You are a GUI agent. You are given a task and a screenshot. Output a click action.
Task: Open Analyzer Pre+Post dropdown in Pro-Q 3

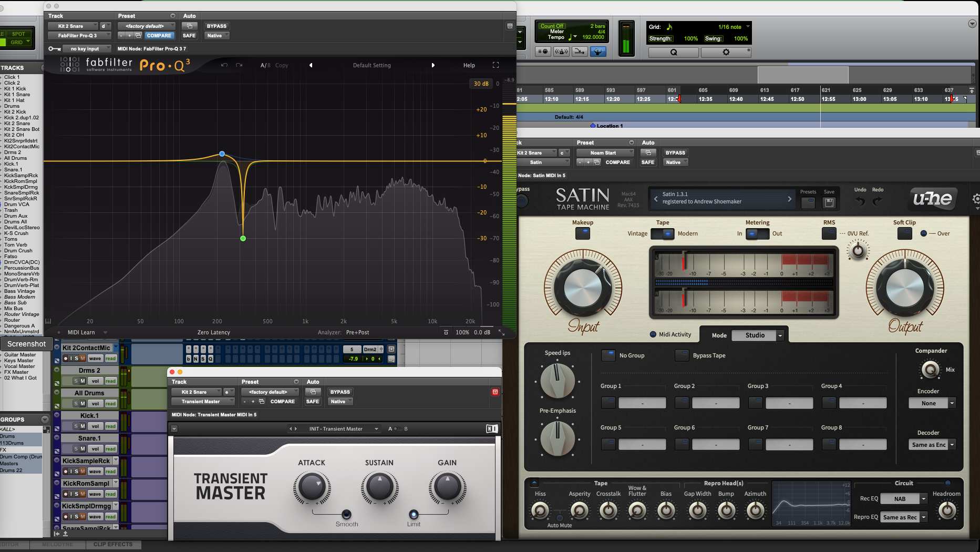[x=357, y=332]
